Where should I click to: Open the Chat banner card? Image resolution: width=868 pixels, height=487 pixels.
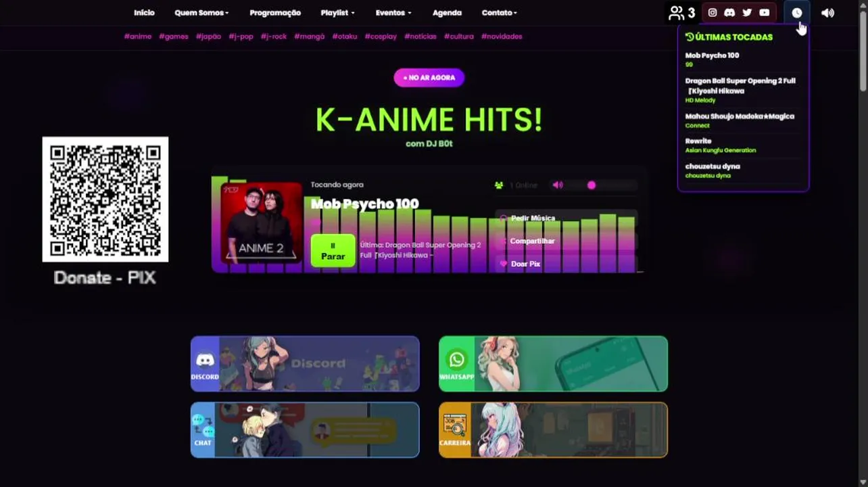pyautogui.click(x=305, y=430)
